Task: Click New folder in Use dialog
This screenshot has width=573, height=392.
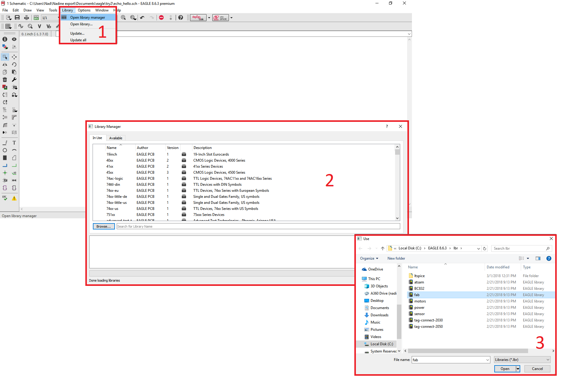Action: click(396, 258)
